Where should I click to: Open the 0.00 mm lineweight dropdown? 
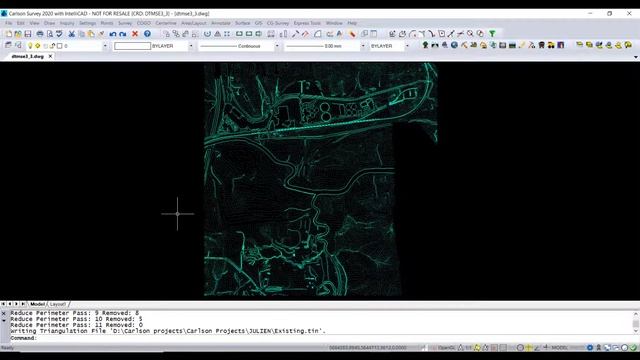(362, 46)
